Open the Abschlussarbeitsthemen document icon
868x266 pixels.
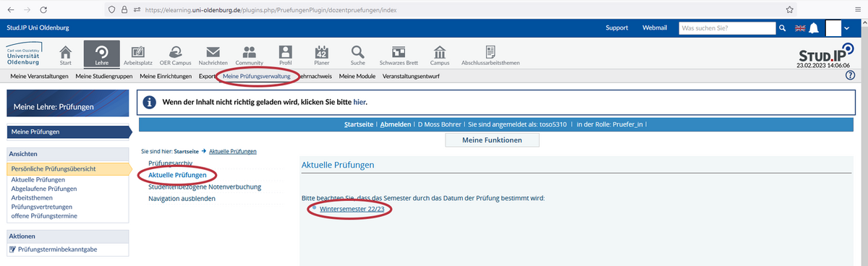[x=490, y=55]
